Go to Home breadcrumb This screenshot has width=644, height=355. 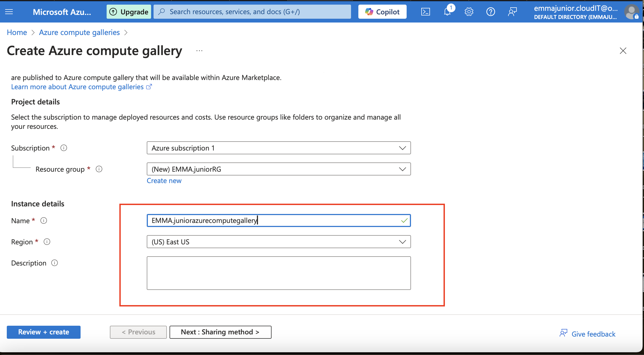[x=17, y=32]
